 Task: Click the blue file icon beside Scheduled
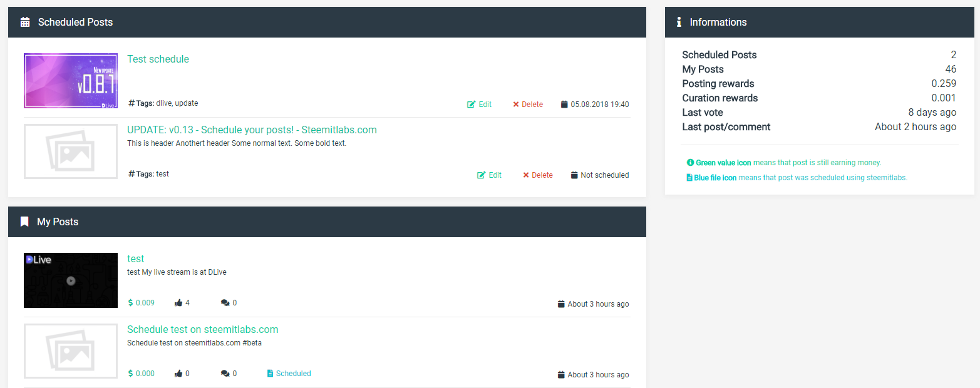[270, 374]
